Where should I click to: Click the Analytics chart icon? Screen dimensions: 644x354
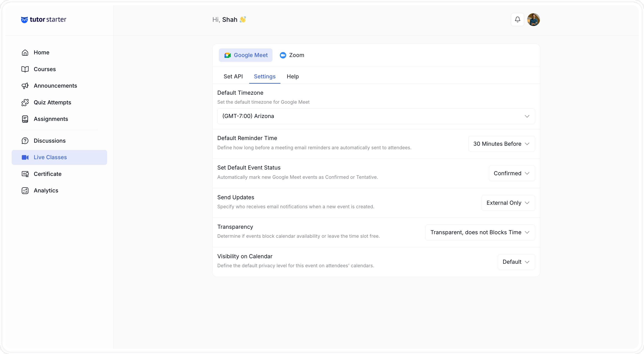click(25, 191)
